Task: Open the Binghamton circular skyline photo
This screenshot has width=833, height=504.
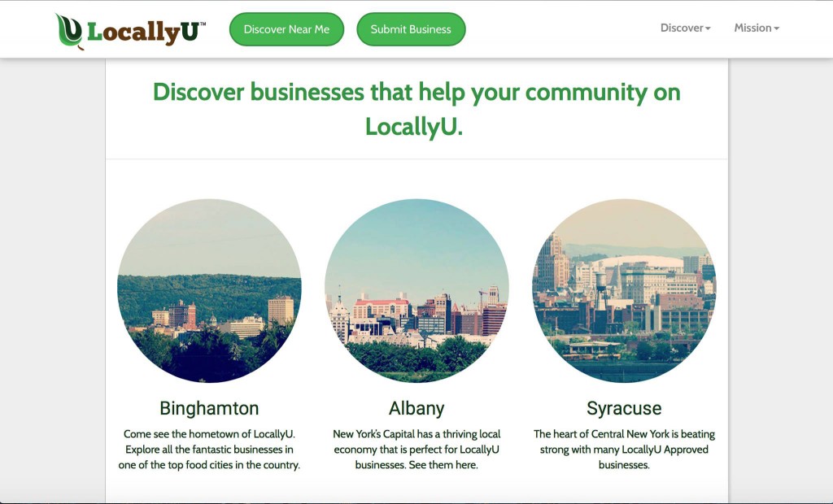Action: (209, 290)
